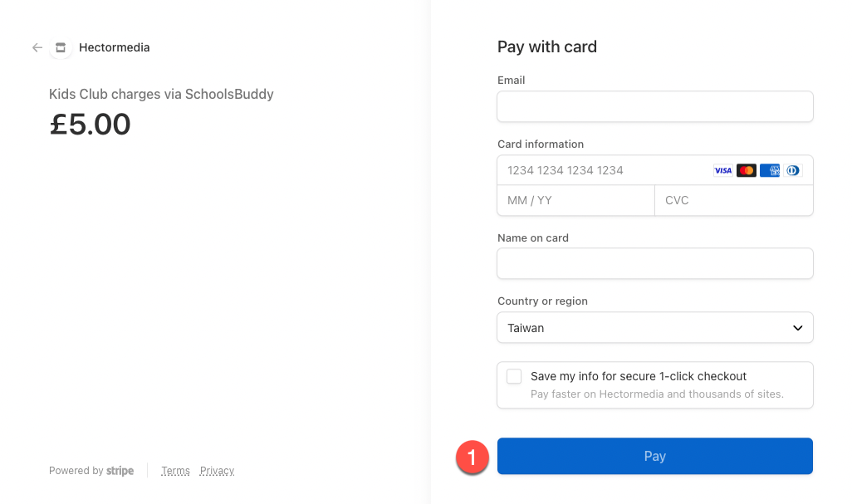Open the Country or region dropdown
Image resolution: width=852 pixels, height=504 pixels.
pyautogui.click(x=654, y=327)
